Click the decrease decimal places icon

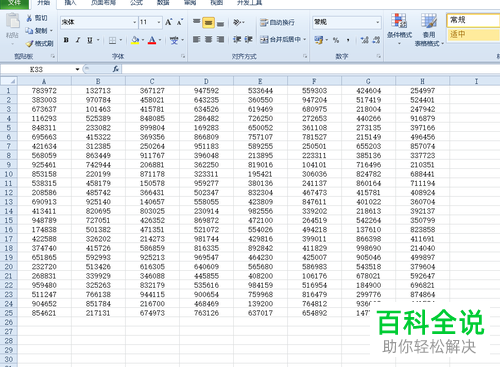376,40
